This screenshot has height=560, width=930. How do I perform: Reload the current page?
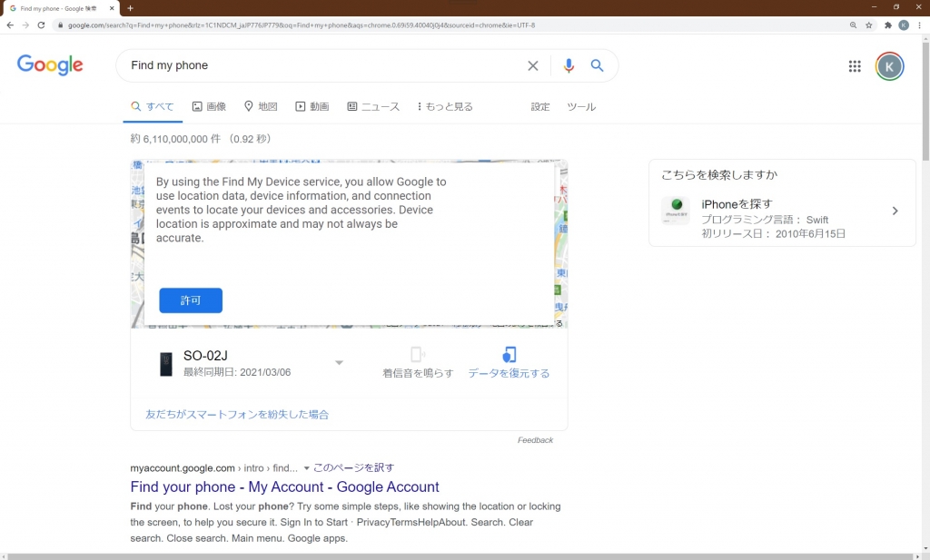tap(41, 25)
